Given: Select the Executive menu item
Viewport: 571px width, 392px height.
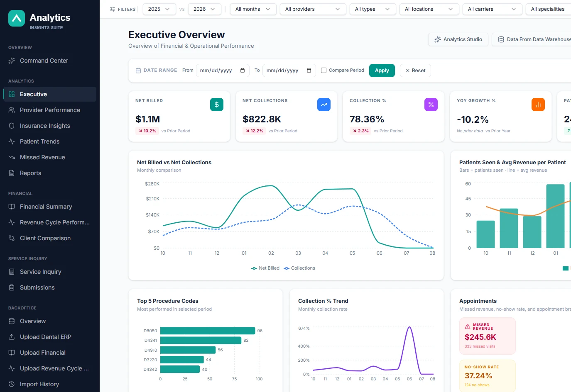Looking at the screenshot, I should click(x=50, y=94).
